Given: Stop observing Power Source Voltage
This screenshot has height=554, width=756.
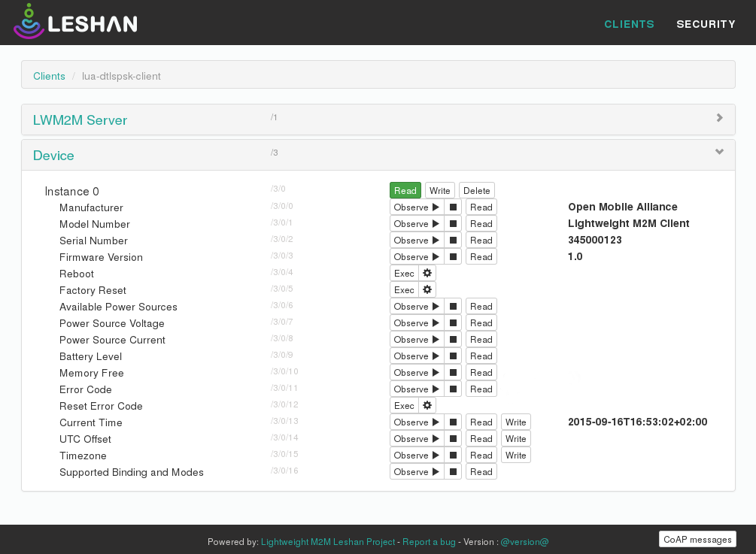Looking at the screenshot, I should click(x=453, y=322).
